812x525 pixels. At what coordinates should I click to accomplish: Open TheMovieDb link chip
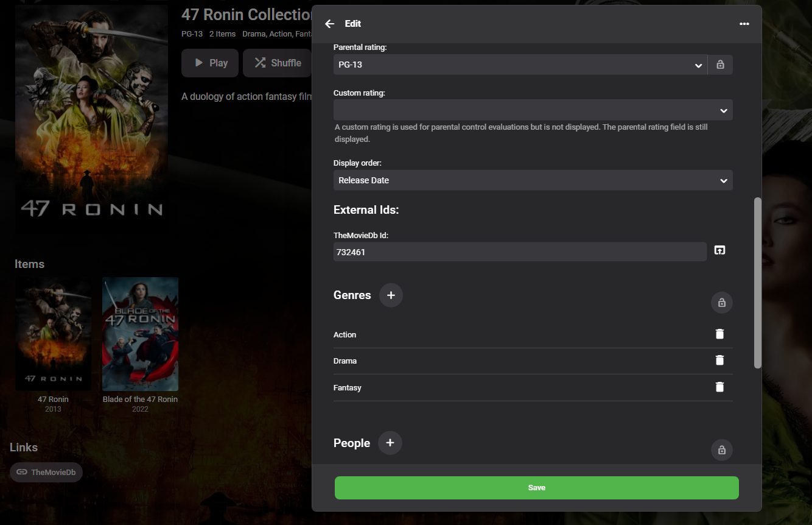(46, 472)
